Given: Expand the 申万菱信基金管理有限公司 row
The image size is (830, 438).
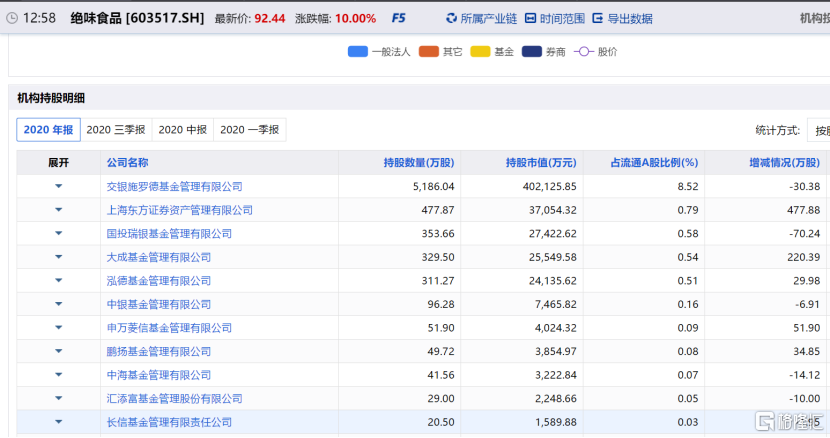Looking at the screenshot, I should (x=59, y=328).
